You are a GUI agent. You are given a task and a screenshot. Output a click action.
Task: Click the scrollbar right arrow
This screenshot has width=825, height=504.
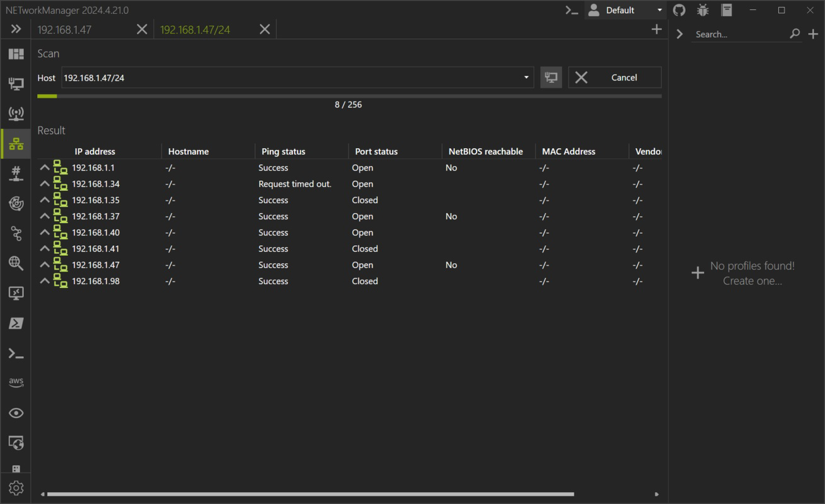pyautogui.click(x=657, y=495)
